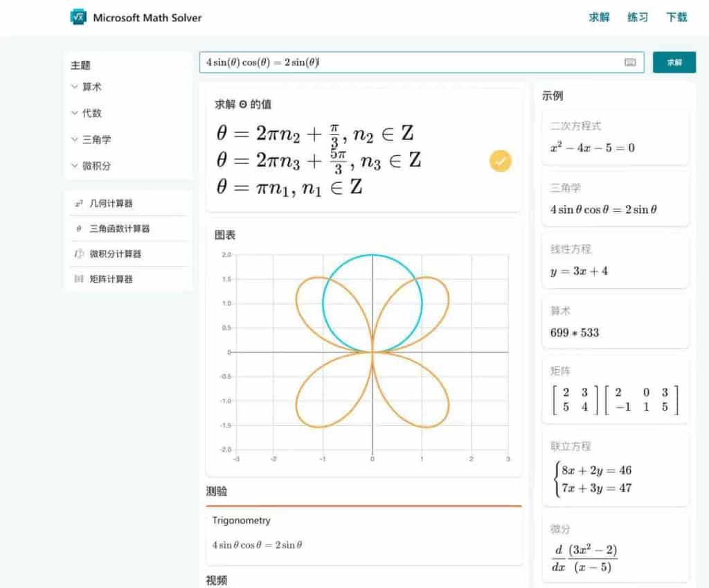
Task: Click the Microsoft Math Solver logo
Action: (x=134, y=17)
